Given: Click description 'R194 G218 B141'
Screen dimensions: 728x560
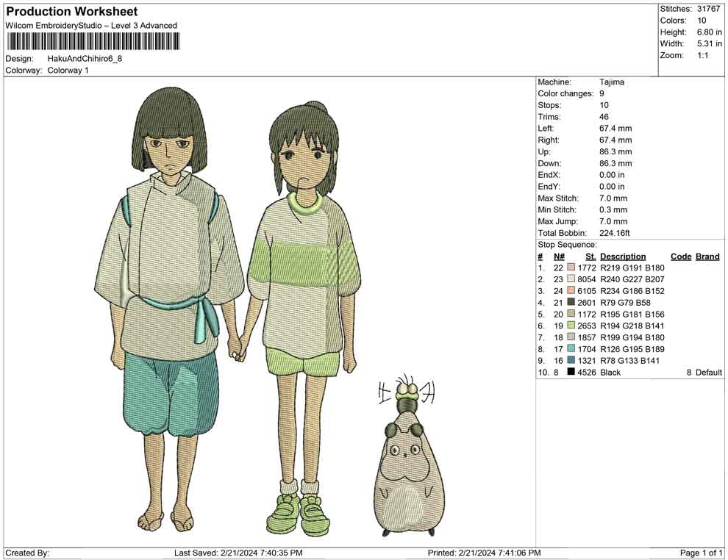Looking at the screenshot, I should coord(632,326).
